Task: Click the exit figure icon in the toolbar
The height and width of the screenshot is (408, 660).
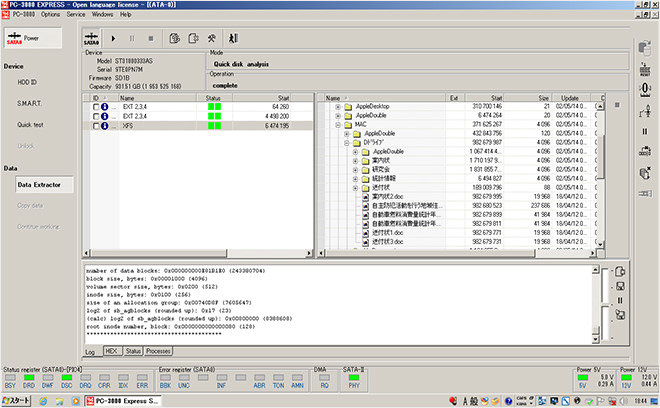Action: click(233, 39)
